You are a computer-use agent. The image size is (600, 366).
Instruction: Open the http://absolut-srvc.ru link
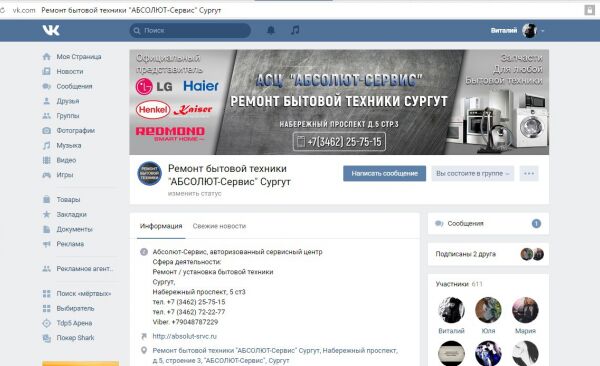click(184, 337)
